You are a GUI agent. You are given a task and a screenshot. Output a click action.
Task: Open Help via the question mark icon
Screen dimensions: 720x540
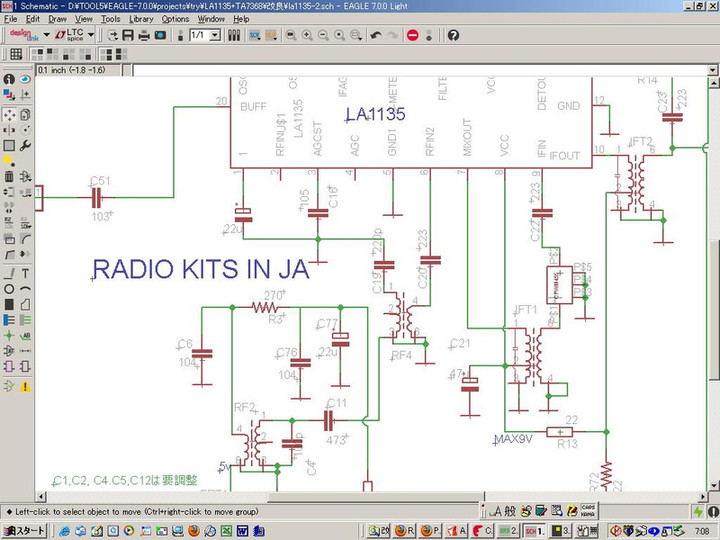(x=452, y=35)
